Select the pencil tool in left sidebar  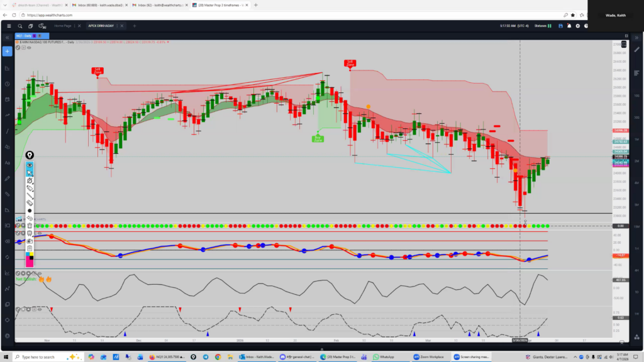pyautogui.click(x=7, y=178)
